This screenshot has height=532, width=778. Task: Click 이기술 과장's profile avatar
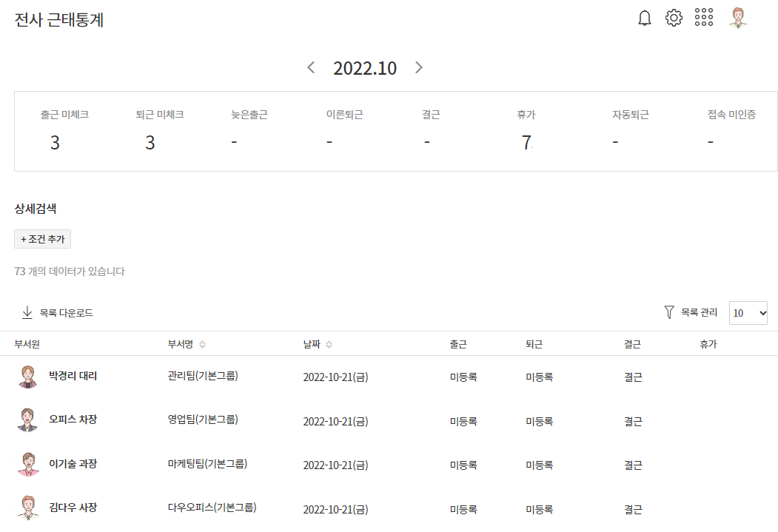[27, 465]
